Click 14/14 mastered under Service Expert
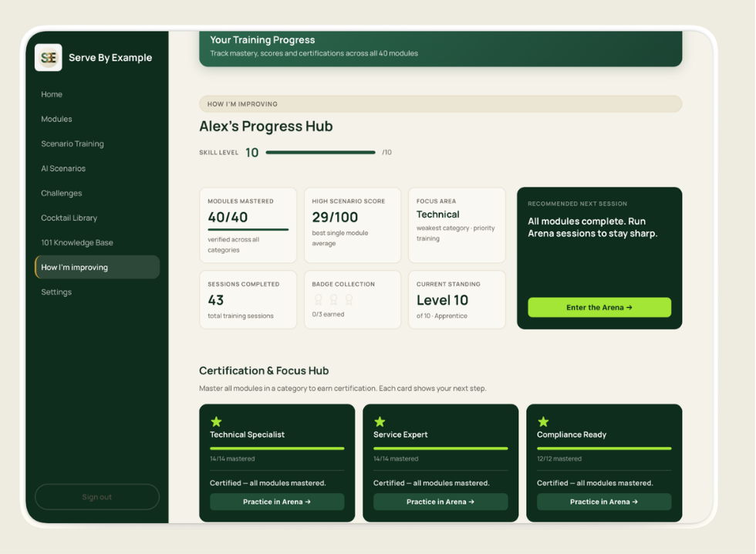756x554 pixels. coord(396,459)
